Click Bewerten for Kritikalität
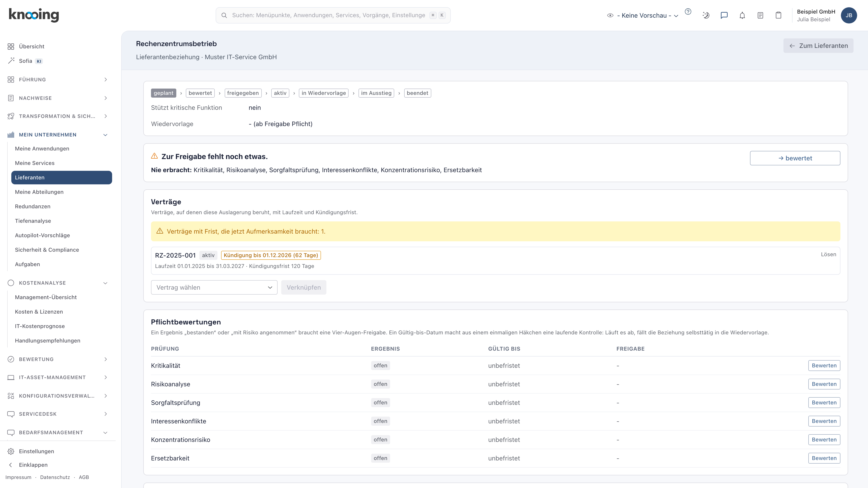The image size is (868, 488). (824, 366)
